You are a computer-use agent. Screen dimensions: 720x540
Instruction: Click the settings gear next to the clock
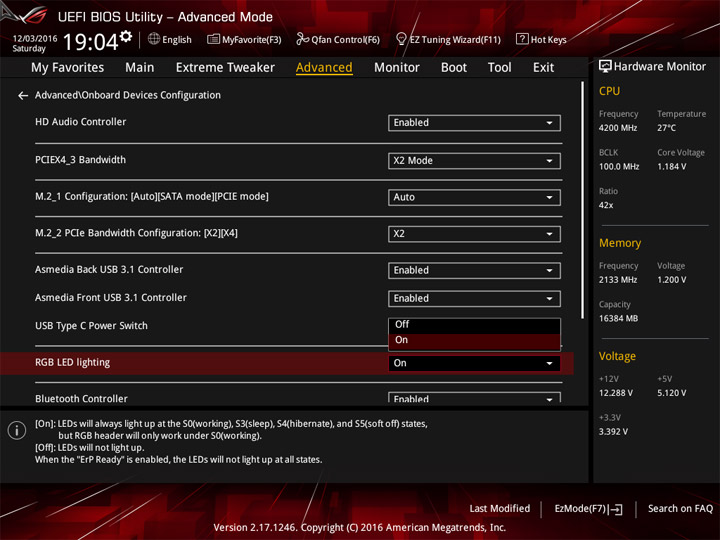(x=126, y=36)
